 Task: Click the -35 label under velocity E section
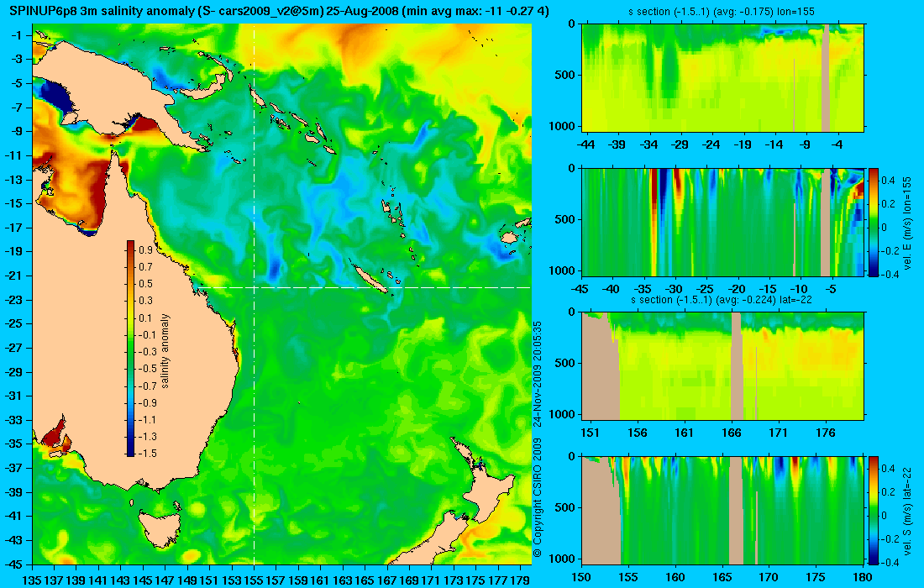(x=643, y=289)
